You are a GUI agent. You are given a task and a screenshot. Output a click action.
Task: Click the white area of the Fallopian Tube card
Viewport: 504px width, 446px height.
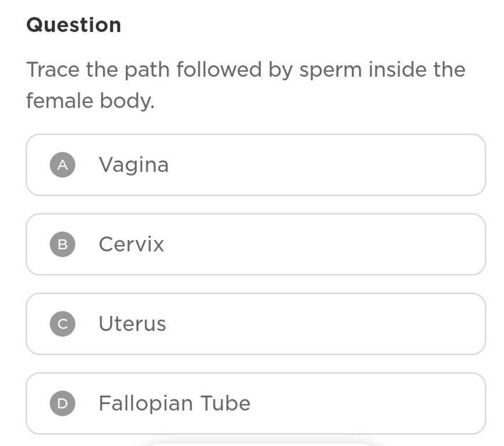click(x=345, y=403)
